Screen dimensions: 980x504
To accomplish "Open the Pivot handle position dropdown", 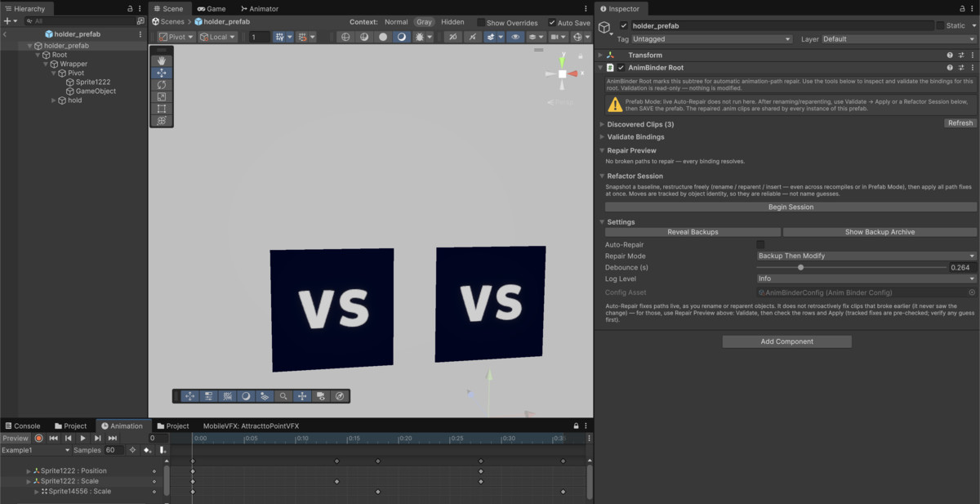I will point(176,37).
